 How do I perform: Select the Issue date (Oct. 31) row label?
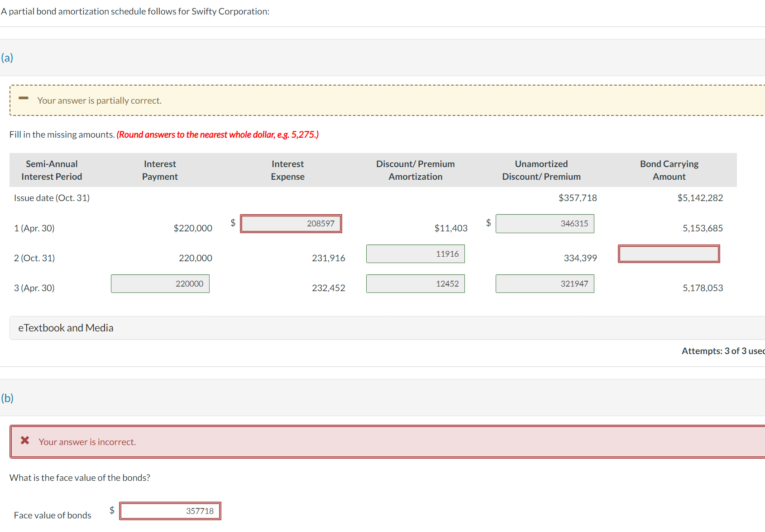tap(51, 197)
